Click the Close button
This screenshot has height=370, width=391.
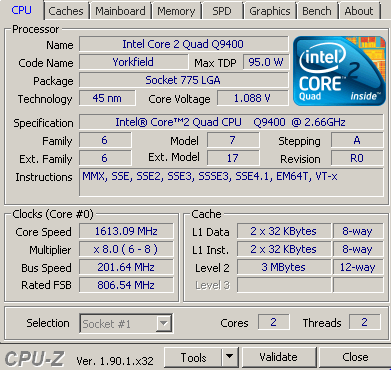(355, 357)
